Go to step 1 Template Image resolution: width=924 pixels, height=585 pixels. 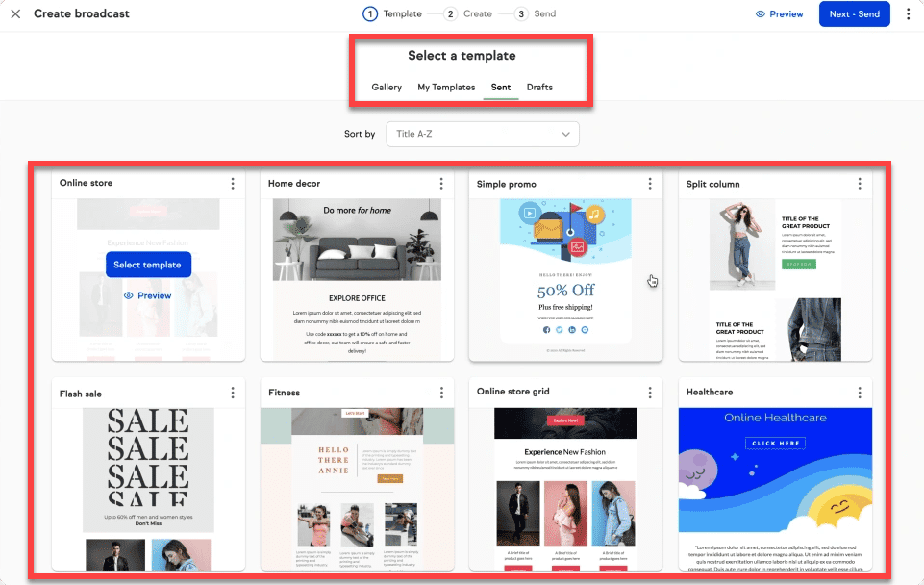click(392, 13)
